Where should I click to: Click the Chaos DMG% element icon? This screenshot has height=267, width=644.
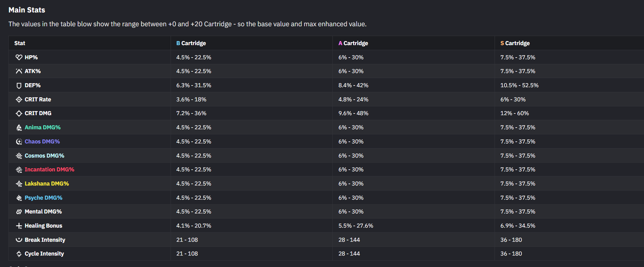coord(19,142)
